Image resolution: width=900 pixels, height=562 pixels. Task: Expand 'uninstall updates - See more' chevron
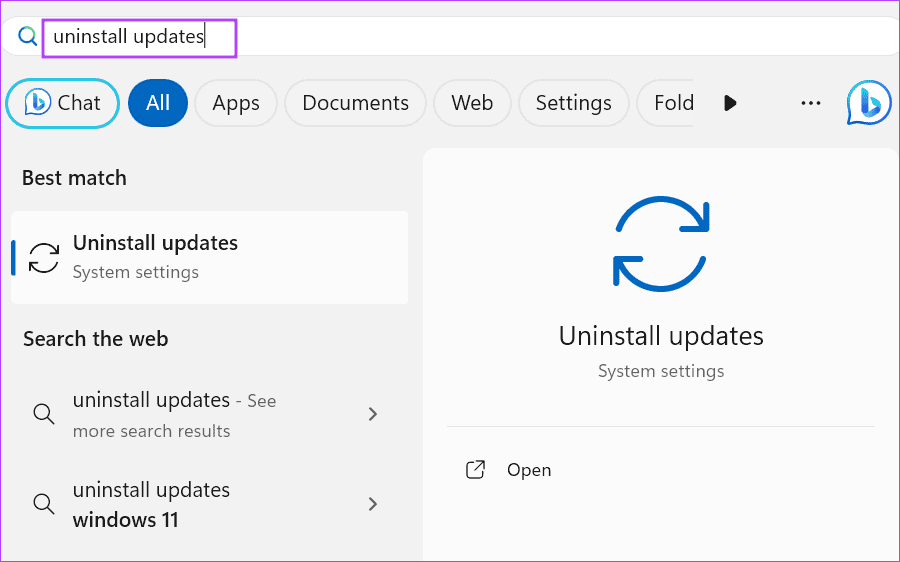pos(373,414)
